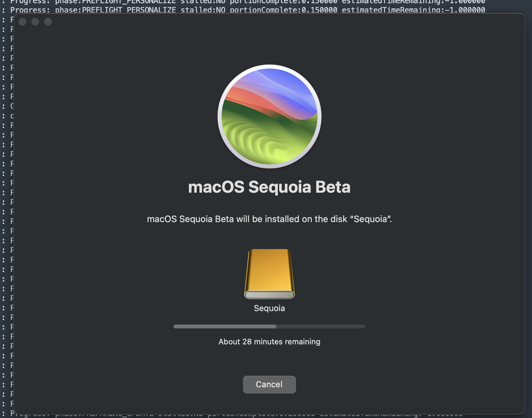Click "stalled:NO" in the second terminal line
The height and width of the screenshot is (418, 532).
(203, 10)
